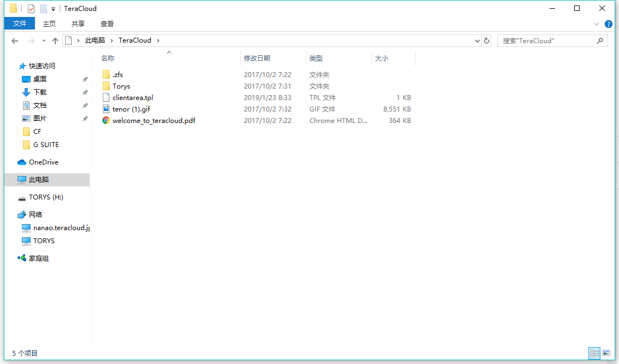This screenshot has height=364, width=619.
Task: Click the search TeraCloud input box
Action: pyautogui.click(x=547, y=41)
